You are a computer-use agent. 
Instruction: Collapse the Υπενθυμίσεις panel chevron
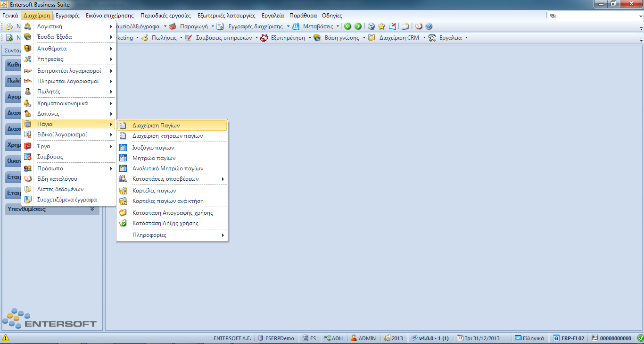[x=92, y=209]
